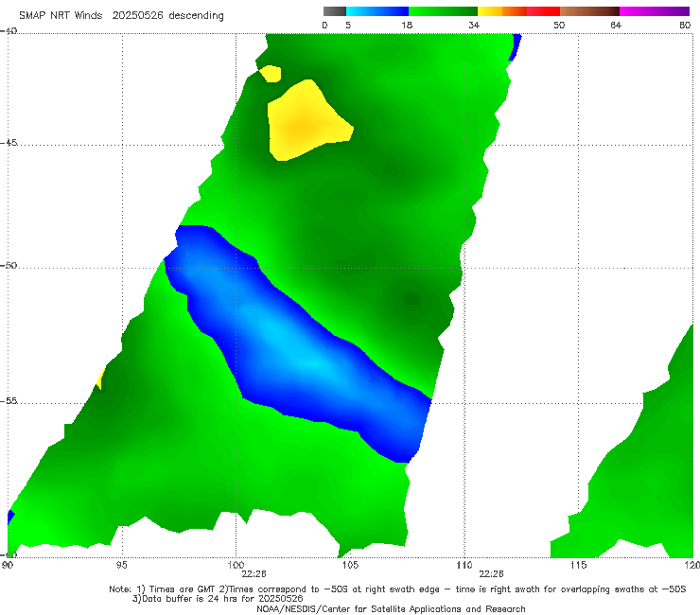Pick the brown segment of the color bar
Image resolution: width=700 pixels, height=615 pixels.
pos(589,11)
